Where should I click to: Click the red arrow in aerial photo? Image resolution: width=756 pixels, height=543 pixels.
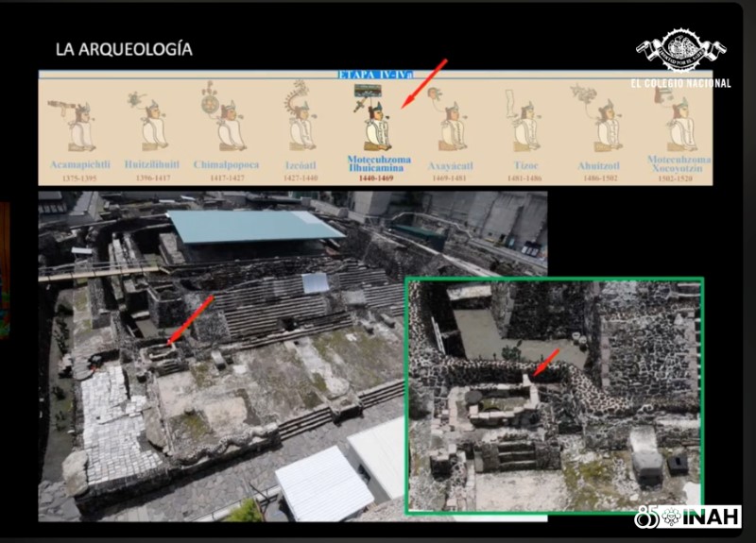(x=189, y=318)
